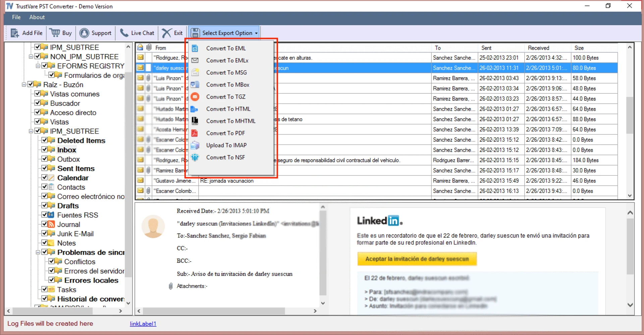Uncheck the Inbox folder checkbox
This screenshot has width=644, height=335.
coord(45,150)
